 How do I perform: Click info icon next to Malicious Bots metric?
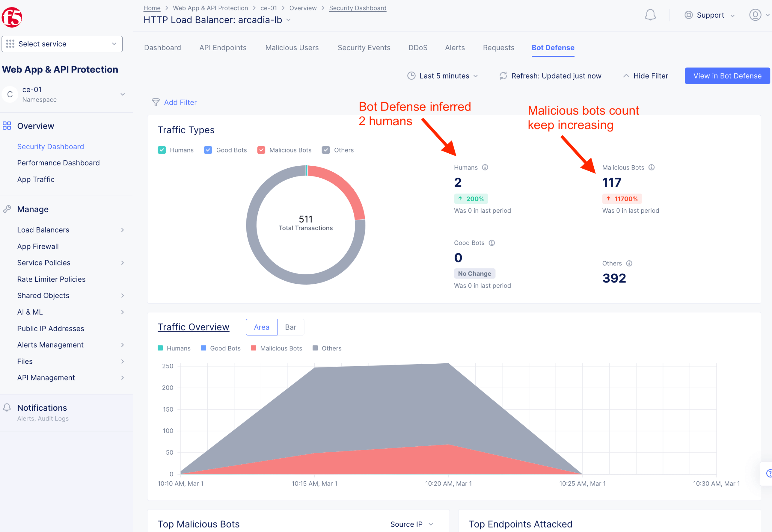click(651, 167)
